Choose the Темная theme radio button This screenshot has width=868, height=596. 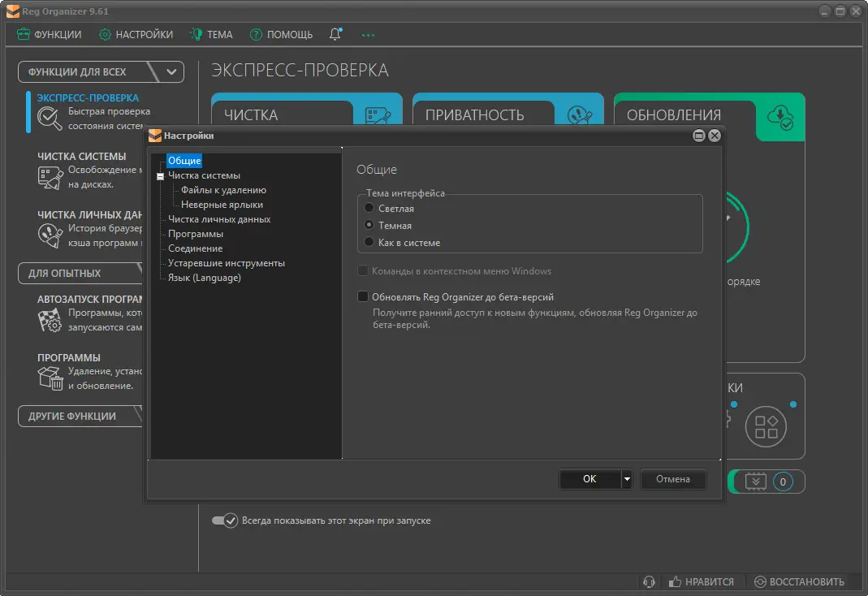point(369,225)
